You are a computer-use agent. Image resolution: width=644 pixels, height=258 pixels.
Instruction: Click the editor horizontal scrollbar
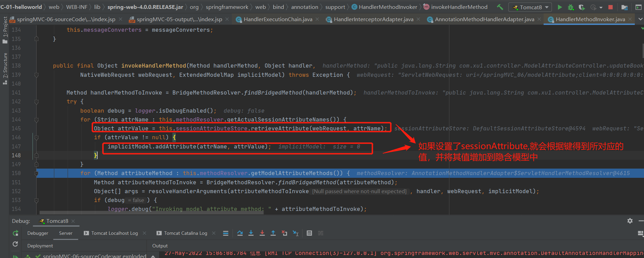click(x=152, y=213)
